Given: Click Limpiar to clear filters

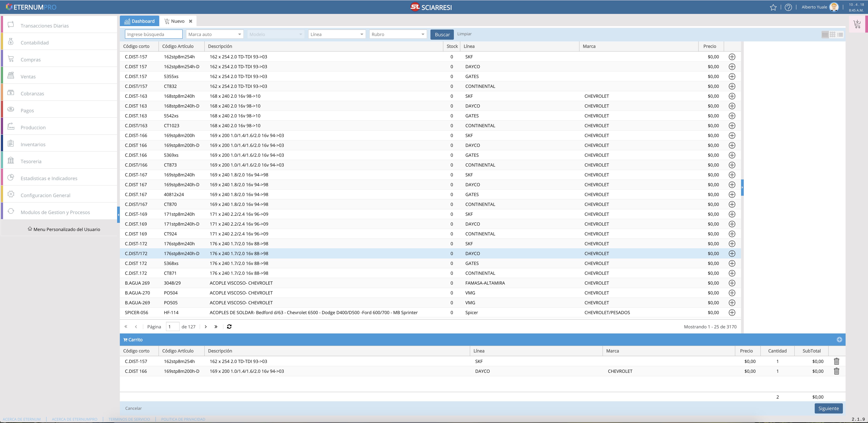Looking at the screenshot, I should coord(464,34).
